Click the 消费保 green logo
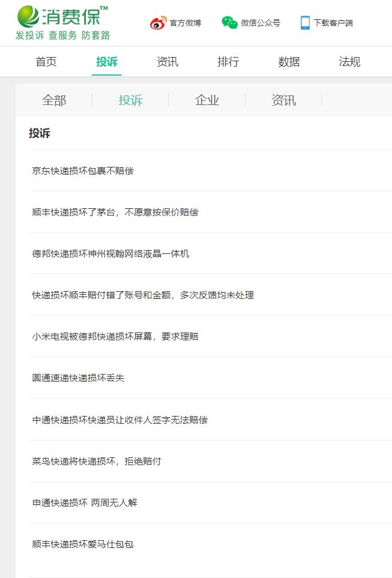Screen dimensions: 392x578 [62, 16]
